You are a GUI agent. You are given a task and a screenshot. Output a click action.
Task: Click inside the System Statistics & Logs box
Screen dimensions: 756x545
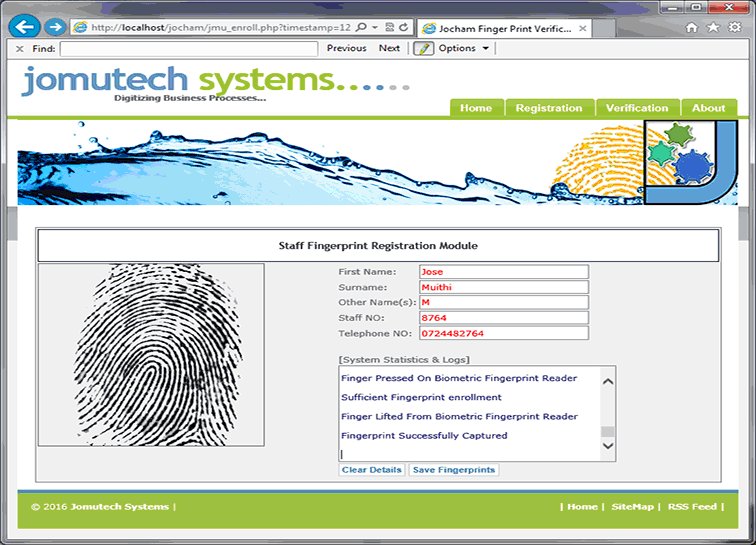(x=470, y=414)
